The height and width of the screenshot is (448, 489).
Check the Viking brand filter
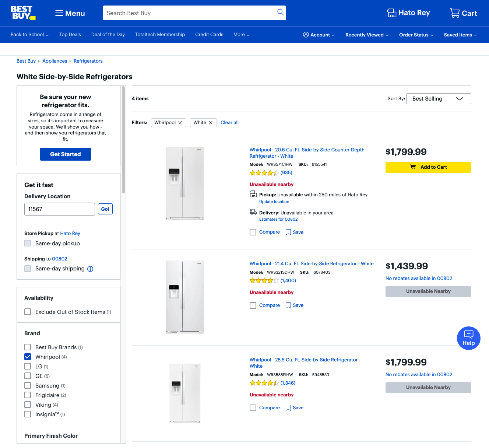28,405
